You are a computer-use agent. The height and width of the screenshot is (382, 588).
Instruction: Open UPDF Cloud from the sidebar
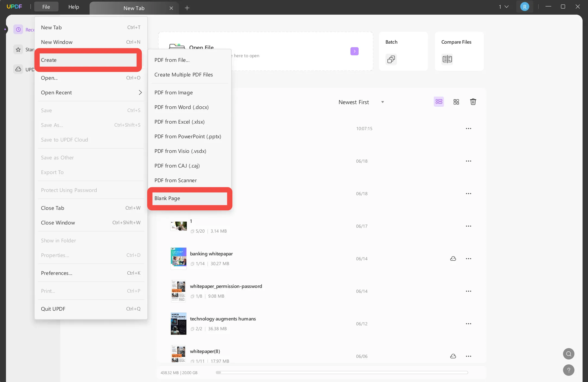coord(18,69)
